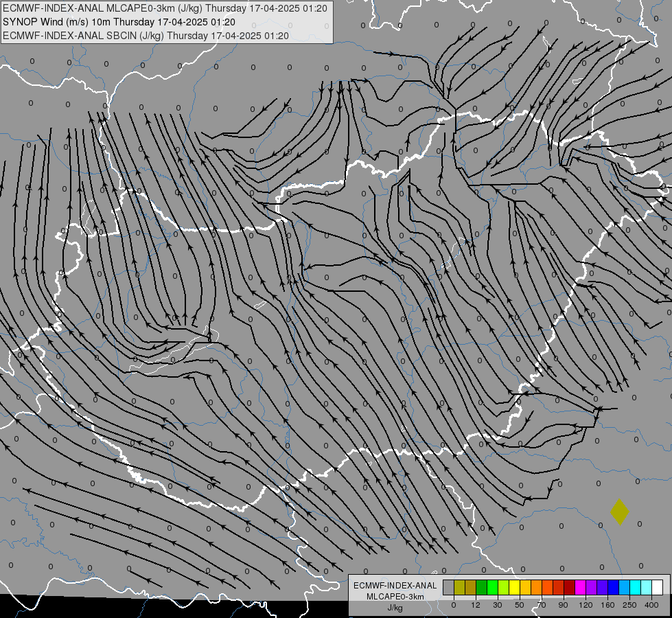This screenshot has height=618, width=672.
Task: Click the legend's MLCAPE0-3km label
Action: tap(395, 597)
